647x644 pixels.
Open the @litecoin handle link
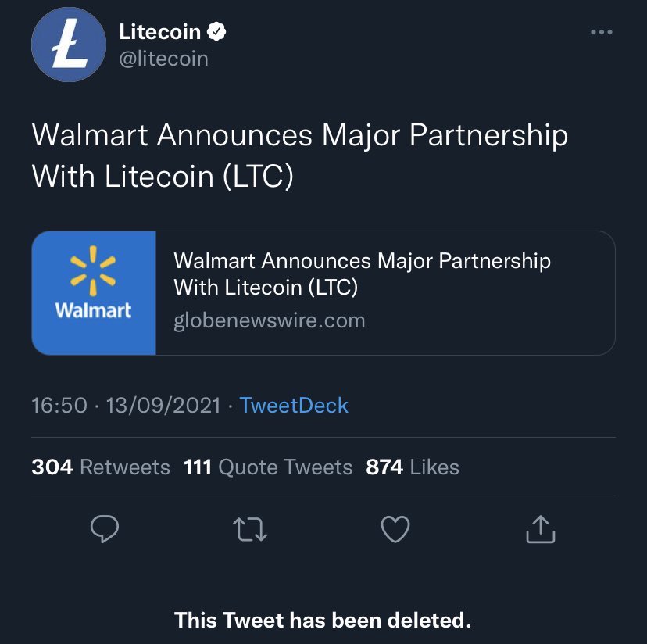click(163, 59)
